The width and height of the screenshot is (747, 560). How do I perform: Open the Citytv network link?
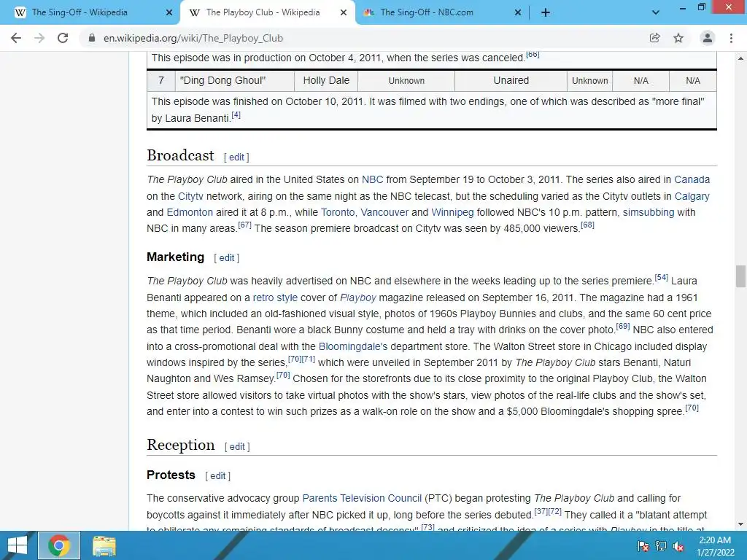190,196
